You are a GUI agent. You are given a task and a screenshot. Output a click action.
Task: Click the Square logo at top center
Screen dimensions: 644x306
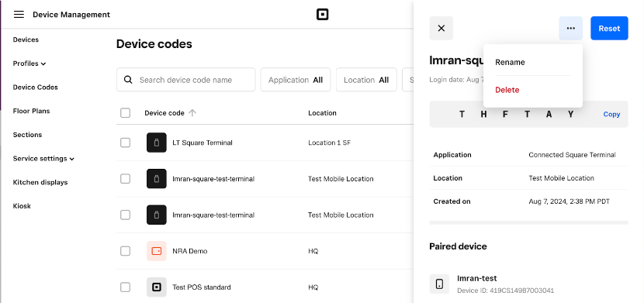323,15
